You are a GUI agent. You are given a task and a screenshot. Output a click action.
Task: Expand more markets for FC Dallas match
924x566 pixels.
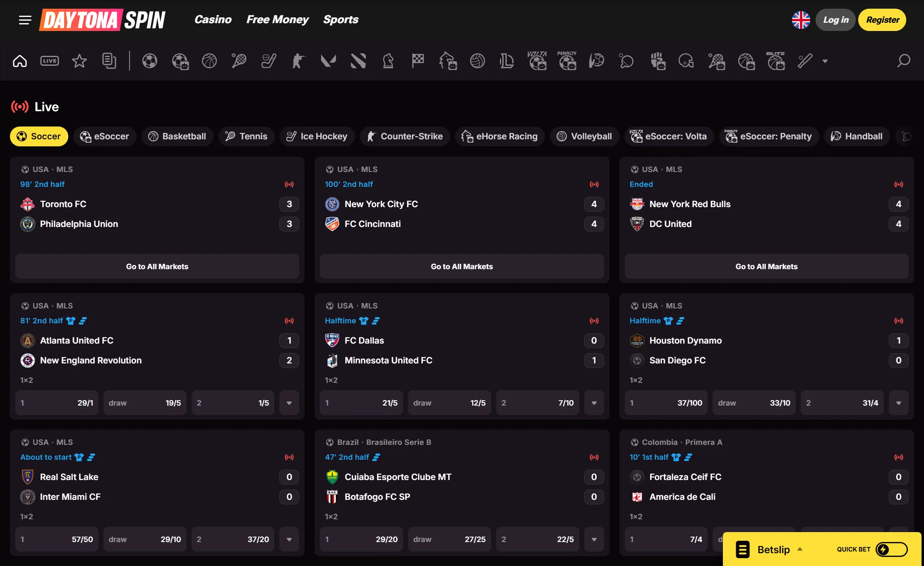[594, 403]
